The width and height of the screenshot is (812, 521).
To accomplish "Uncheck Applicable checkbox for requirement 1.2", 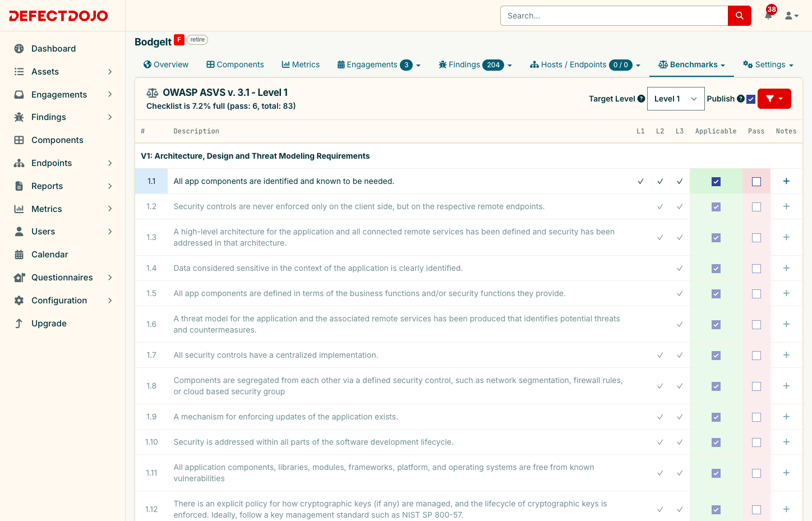I will point(716,207).
